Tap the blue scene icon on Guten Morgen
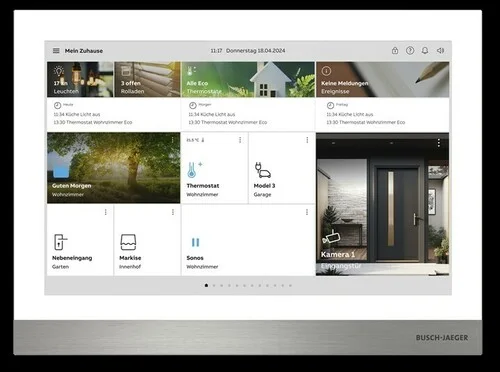500x372 pixels. 61,170
